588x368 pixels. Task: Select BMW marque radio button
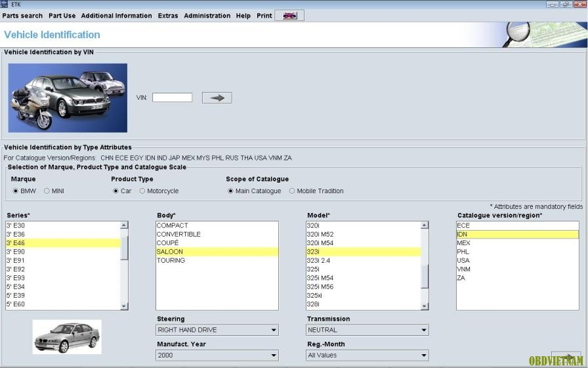coord(15,191)
